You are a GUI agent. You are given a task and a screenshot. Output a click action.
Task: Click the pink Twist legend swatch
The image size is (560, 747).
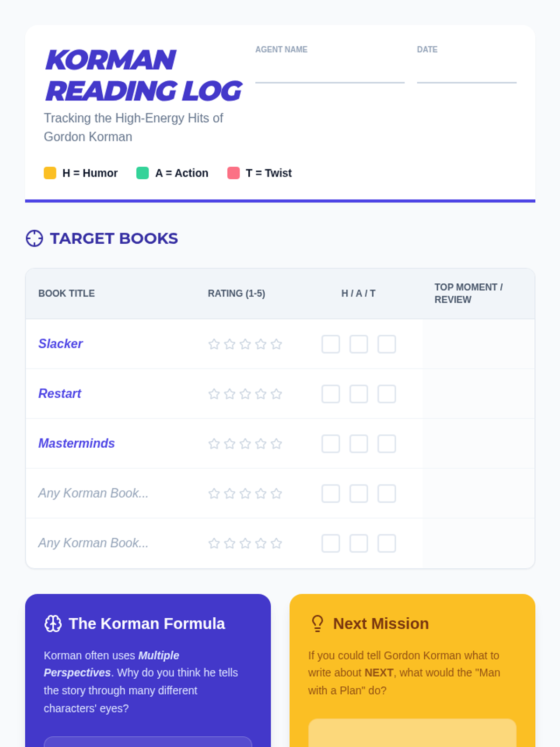pyautogui.click(x=233, y=173)
